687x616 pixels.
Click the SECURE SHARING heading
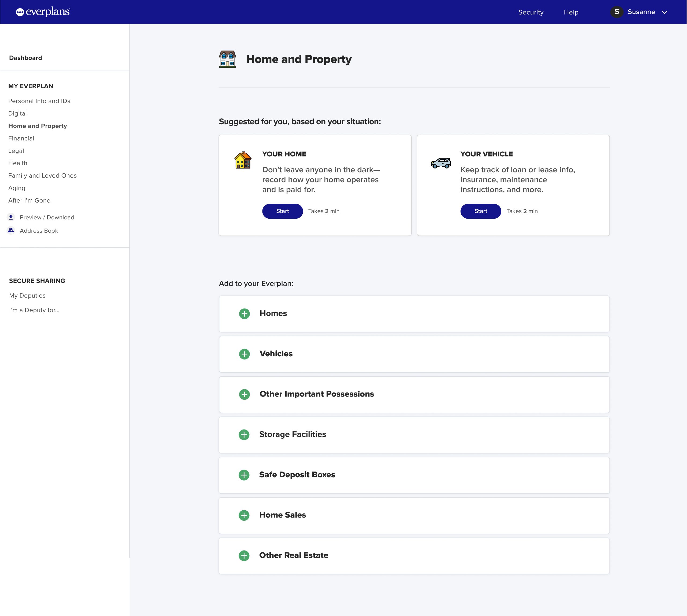tap(37, 281)
